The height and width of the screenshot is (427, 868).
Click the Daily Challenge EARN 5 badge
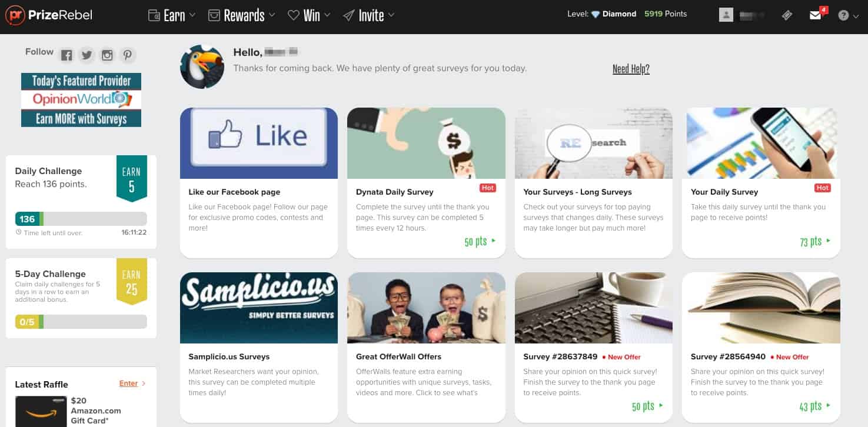point(131,178)
